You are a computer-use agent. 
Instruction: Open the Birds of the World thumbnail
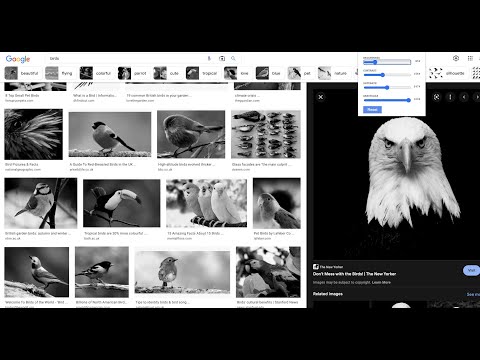click(x=37, y=272)
